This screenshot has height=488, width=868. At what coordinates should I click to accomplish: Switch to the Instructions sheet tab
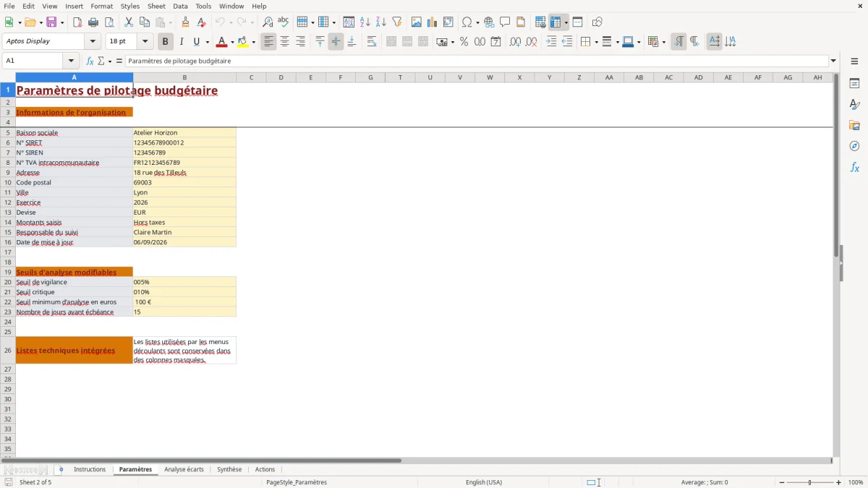(x=90, y=470)
